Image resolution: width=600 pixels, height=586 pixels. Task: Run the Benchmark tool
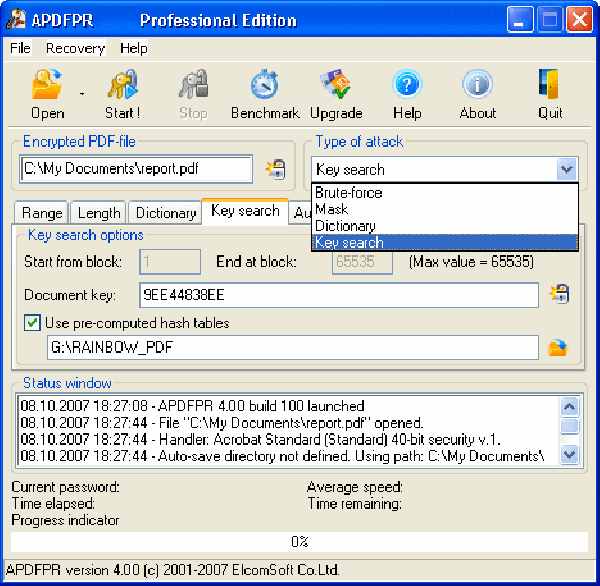click(x=265, y=86)
